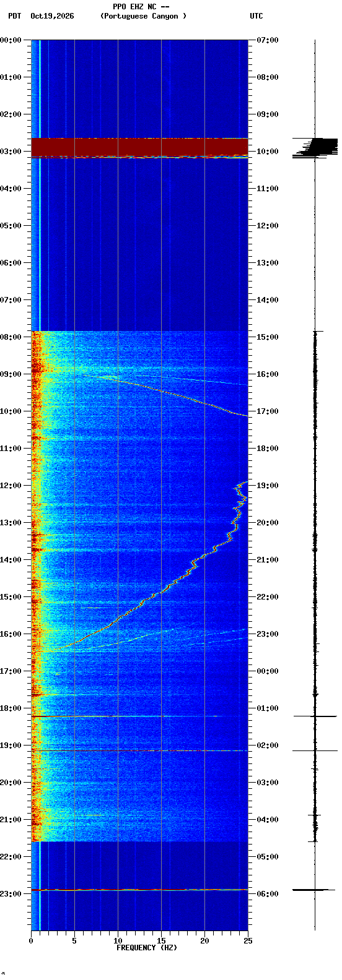The image size is (342, 980).
Task: Click the 17:00 UTC time tick label
Action: (268, 411)
